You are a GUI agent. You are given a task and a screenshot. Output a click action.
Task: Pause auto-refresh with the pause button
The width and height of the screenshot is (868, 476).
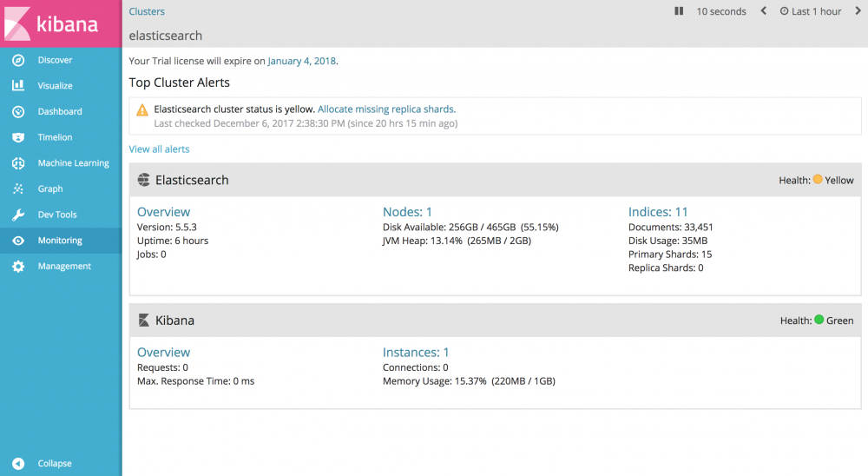coord(679,11)
